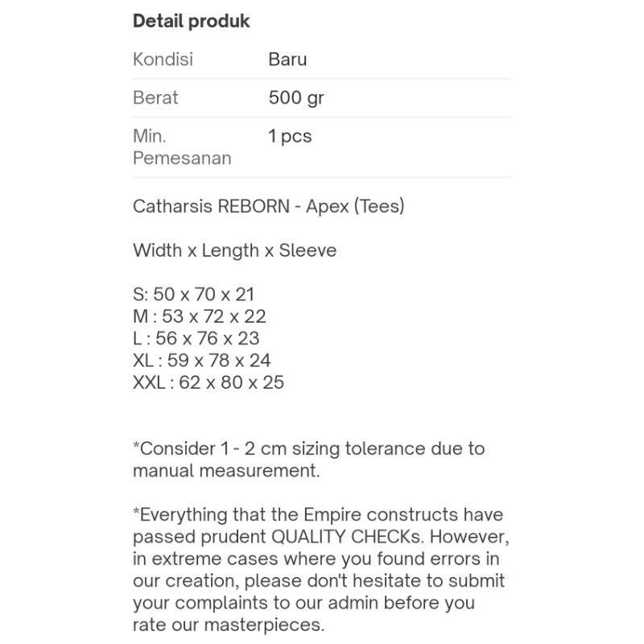This screenshot has height=644, width=644.
Task: Click the phrase manual measurement
Action: pyautogui.click(x=225, y=471)
